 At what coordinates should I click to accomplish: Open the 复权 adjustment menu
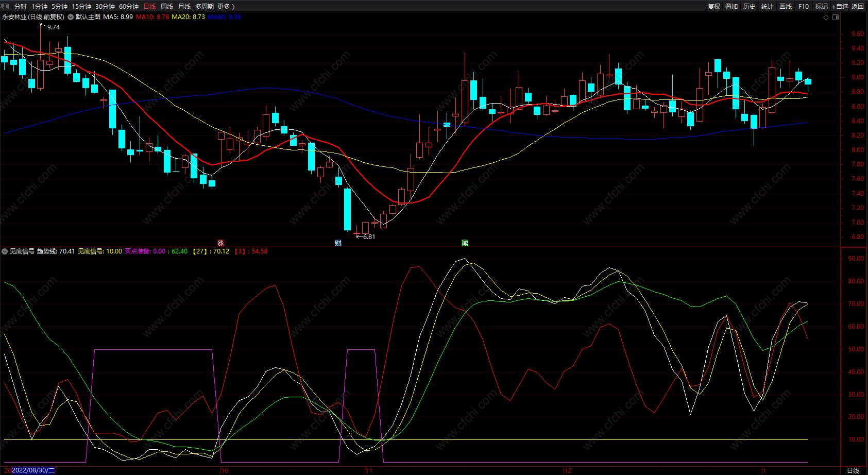click(x=714, y=7)
